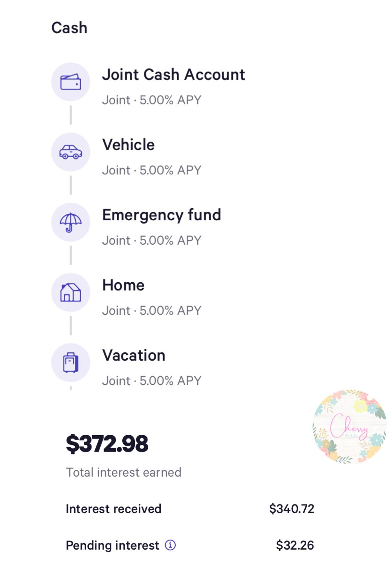Image resolution: width=392 pixels, height=588 pixels.
Task: Click the suitcase icon beside Vacation
Action: tap(71, 363)
